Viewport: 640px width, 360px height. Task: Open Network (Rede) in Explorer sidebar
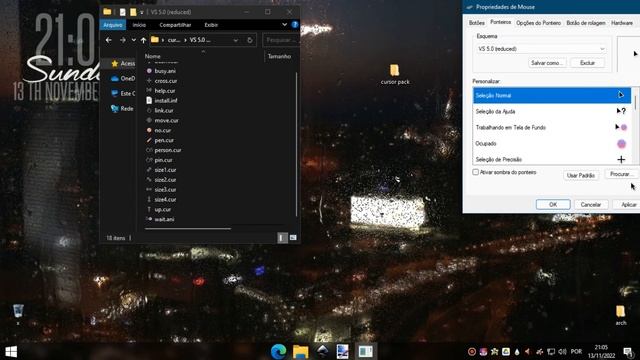122,109
